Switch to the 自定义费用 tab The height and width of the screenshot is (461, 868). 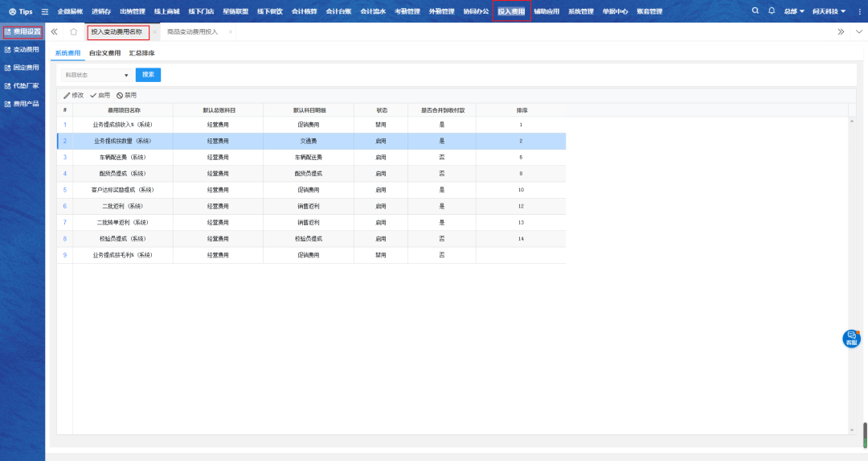click(x=104, y=53)
